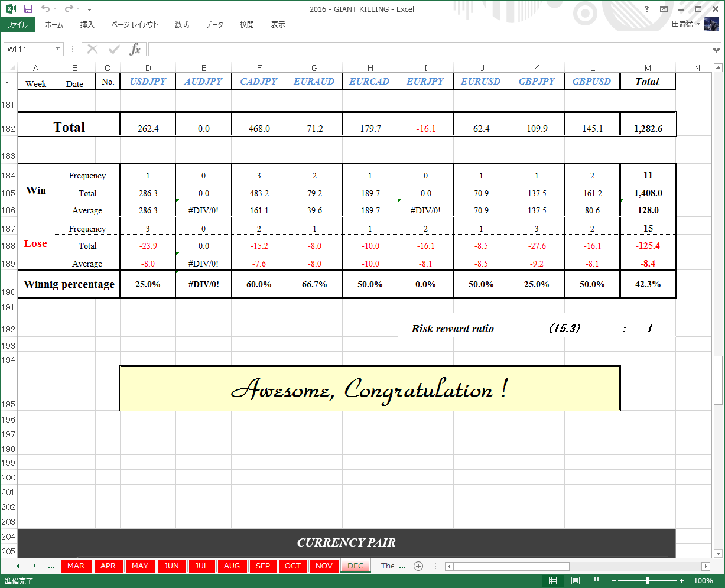Click the Insert Function fx icon

tap(135, 49)
